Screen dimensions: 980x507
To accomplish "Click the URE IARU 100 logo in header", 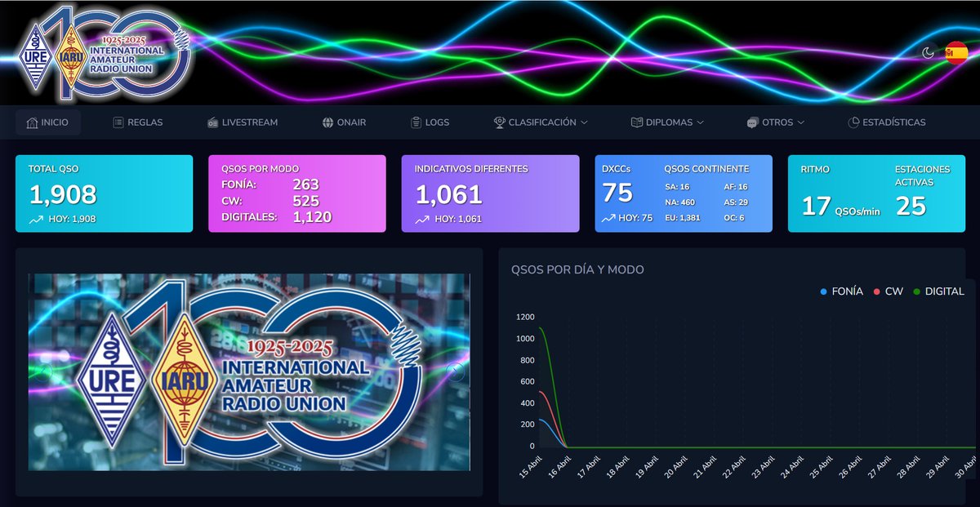I will [x=106, y=53].
